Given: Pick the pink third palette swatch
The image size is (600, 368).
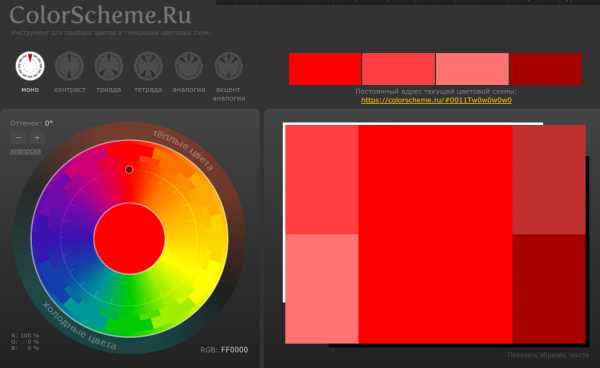Looking at the screenshot, I should (472, 69).
